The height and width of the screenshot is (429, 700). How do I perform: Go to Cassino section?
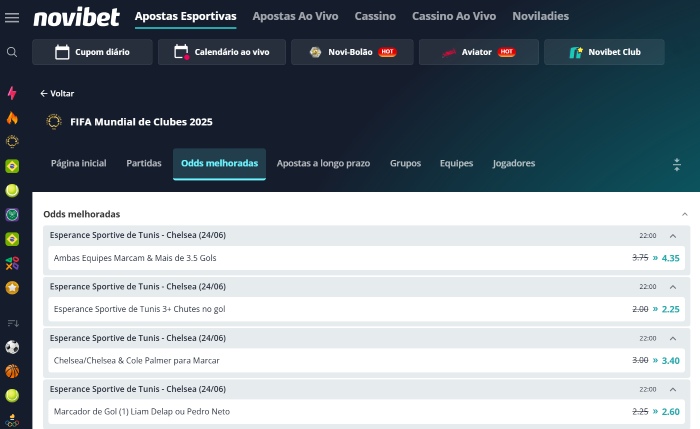375,16
